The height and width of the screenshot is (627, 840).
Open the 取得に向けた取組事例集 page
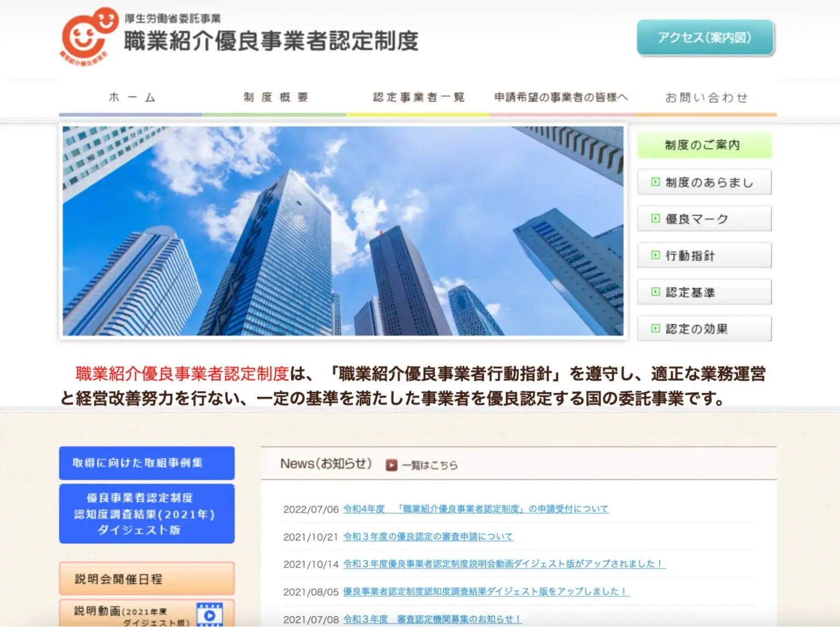(147, 462)
